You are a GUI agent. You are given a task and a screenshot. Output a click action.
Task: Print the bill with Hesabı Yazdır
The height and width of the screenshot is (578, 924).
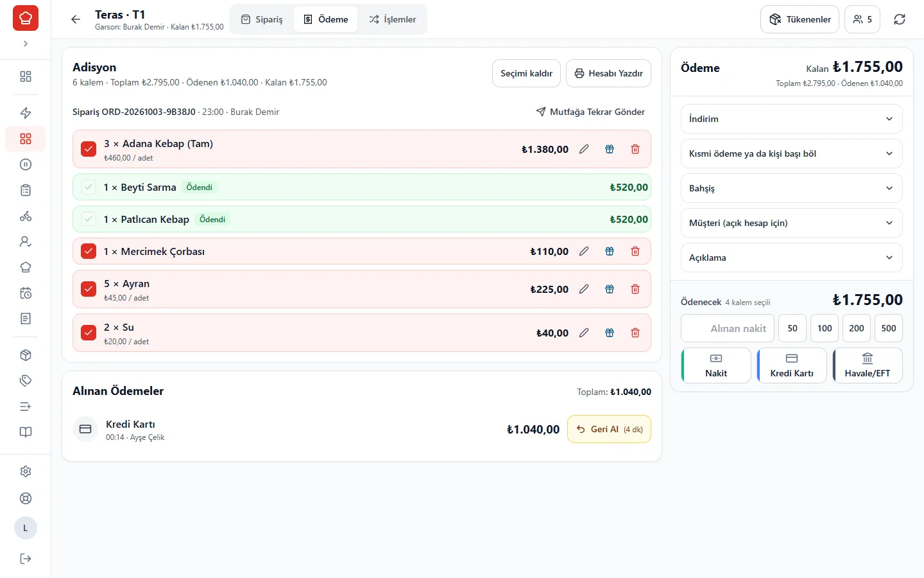(x=608, y=73)
